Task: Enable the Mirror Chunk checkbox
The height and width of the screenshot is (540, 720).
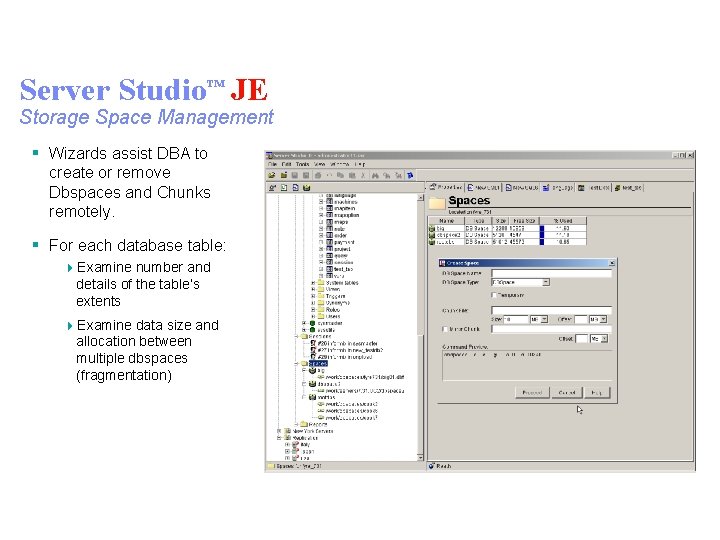Action: (445, 329)
